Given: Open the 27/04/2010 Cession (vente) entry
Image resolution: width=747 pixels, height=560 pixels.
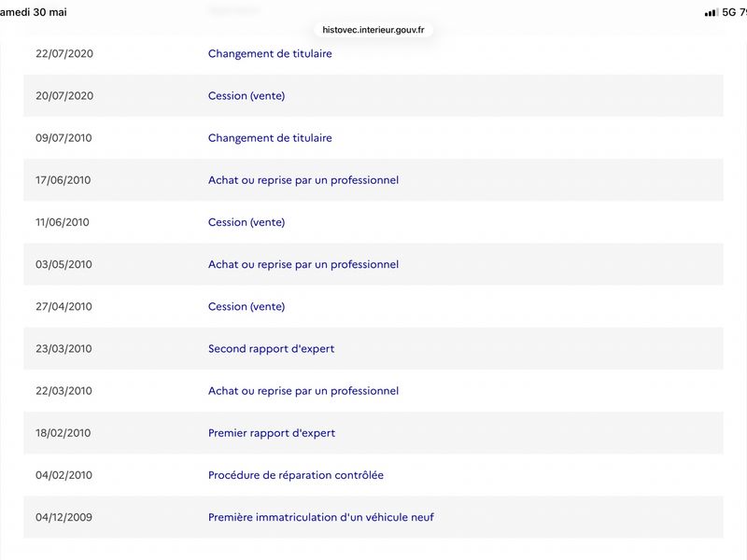Looking at the screenshot, I should 373,306.
